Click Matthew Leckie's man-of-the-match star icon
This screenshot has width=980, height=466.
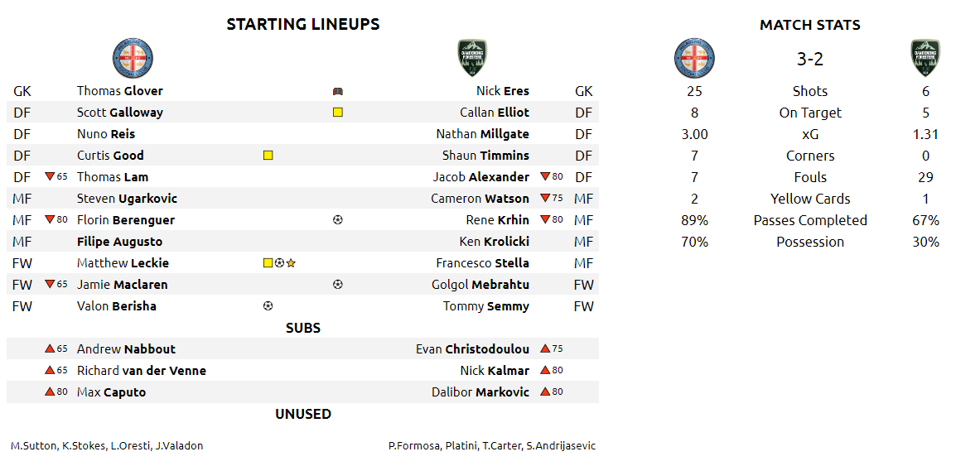point(292,263)
